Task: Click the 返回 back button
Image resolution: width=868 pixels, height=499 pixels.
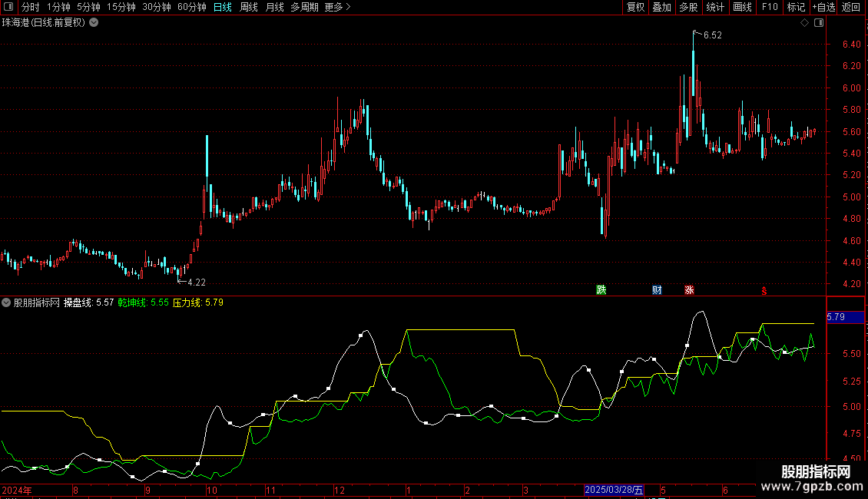Action: click(851, 7)
